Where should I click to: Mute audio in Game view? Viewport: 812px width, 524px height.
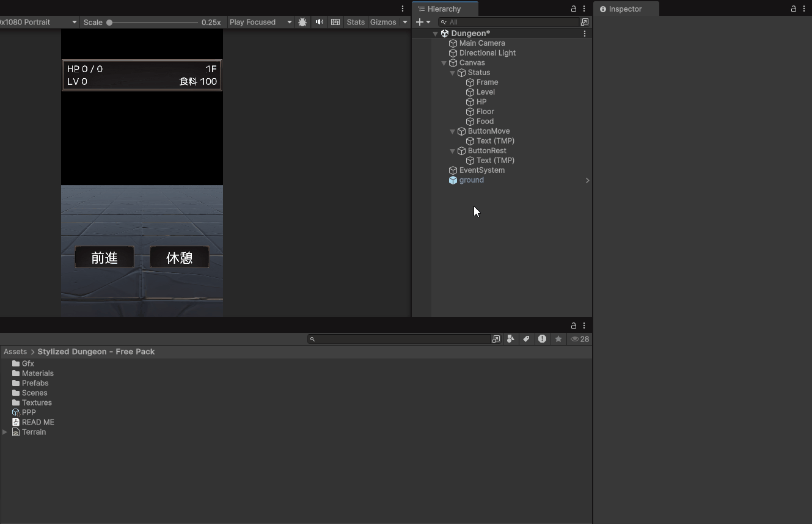coord(319,22)
